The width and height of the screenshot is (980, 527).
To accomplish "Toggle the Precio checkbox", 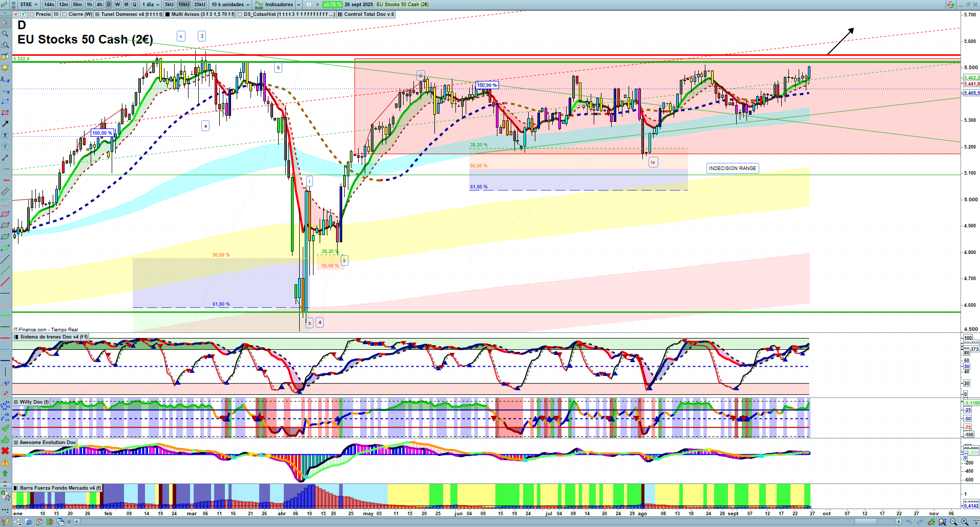I will click(32, 14).
